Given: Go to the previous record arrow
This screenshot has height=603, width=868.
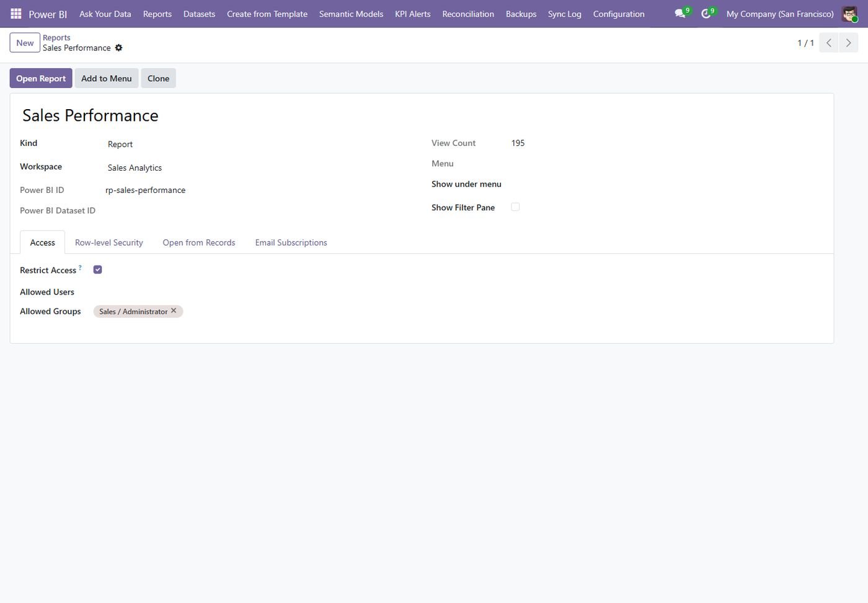Looking at the screenshot, I should coord(829,43).
